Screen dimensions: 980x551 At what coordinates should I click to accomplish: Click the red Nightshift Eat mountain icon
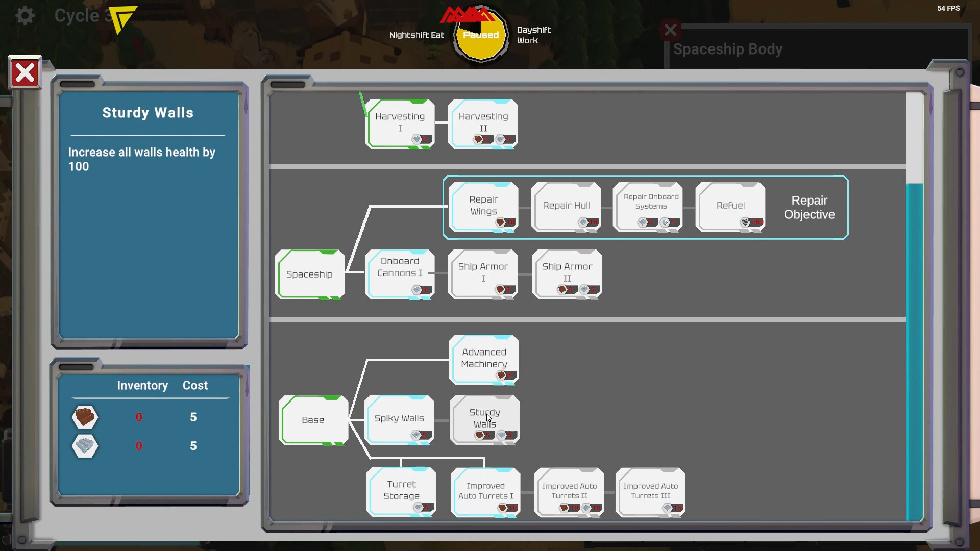[466, 15]
